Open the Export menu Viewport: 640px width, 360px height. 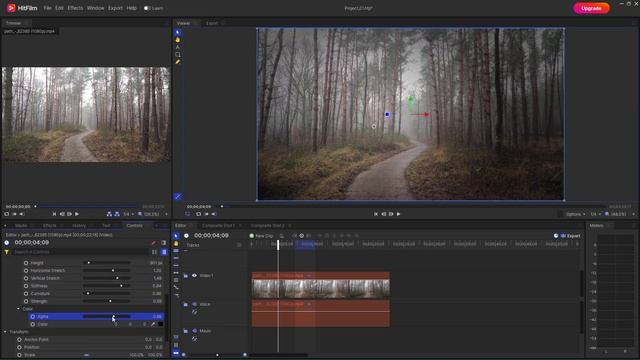(x=115, y=8)
